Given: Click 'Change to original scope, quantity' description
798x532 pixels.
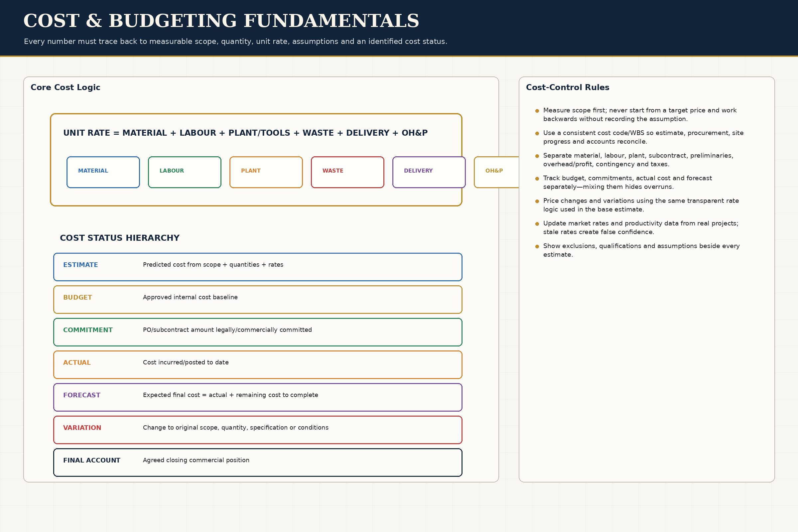Looking at the screenshot, I should (236, 428).
